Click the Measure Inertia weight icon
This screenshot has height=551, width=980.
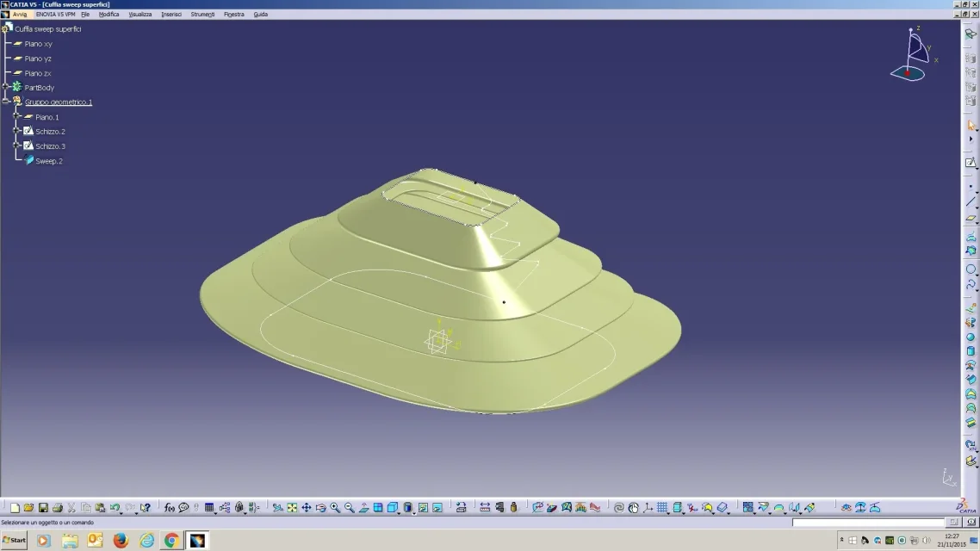[x=514, y=508]
